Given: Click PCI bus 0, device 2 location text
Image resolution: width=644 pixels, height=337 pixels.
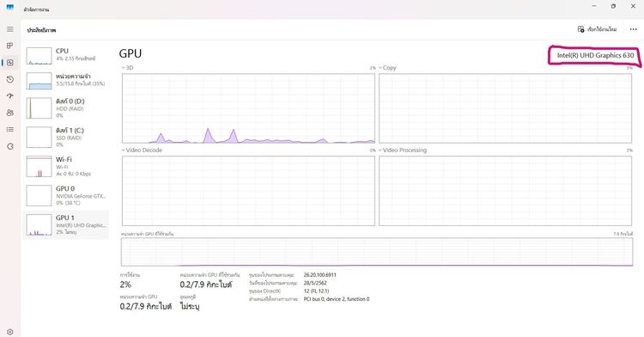Looking at the screenshot, I should 337,299.
